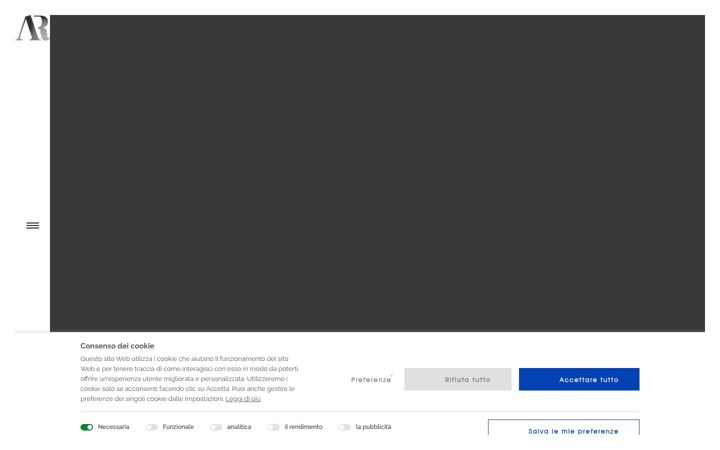Screen dimensions: 720x450
Task: Click Salva le mie preferenze button
Action: tap(563, 428)
